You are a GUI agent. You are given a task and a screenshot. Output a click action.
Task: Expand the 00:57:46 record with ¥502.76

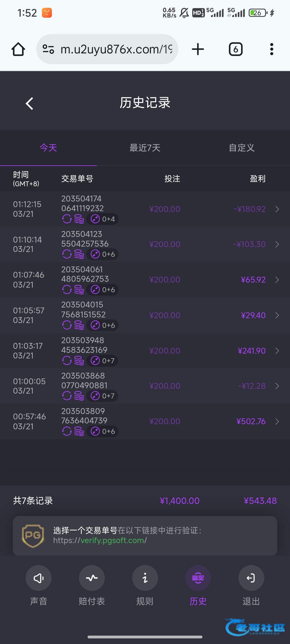click(277, 422)
